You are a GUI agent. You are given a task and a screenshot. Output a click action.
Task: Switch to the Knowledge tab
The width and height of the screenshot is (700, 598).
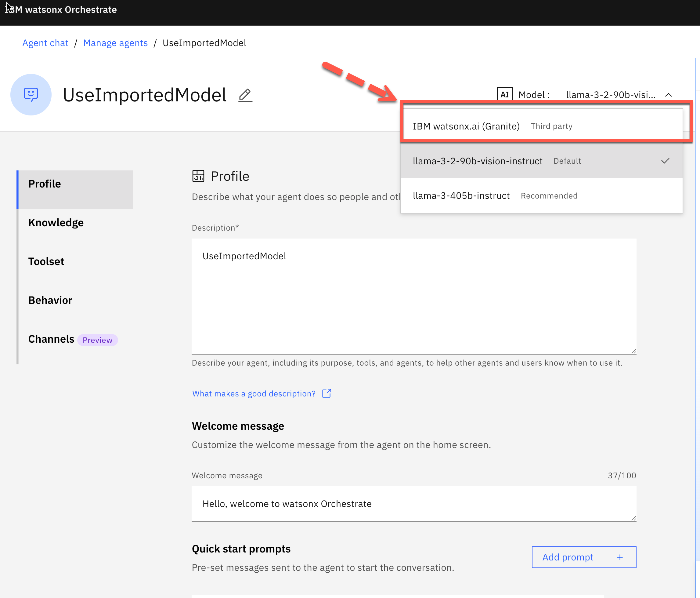[56, 222]
